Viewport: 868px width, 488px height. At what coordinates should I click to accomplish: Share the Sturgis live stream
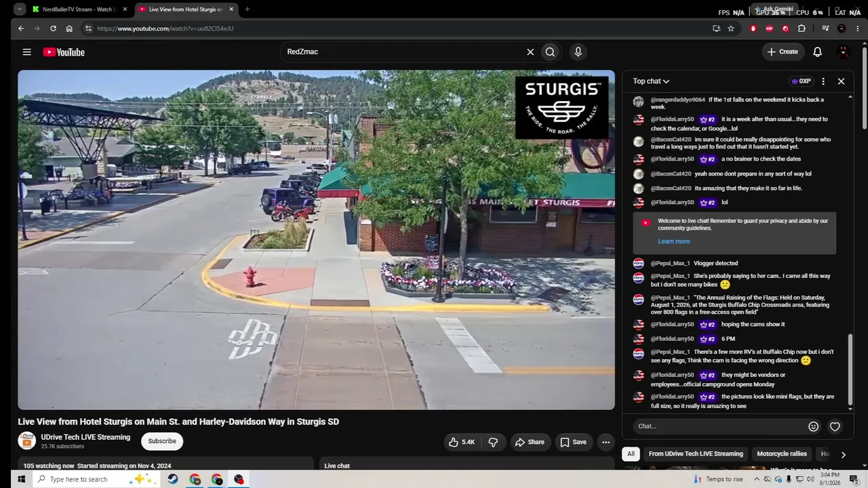click(x=530, y=442)
